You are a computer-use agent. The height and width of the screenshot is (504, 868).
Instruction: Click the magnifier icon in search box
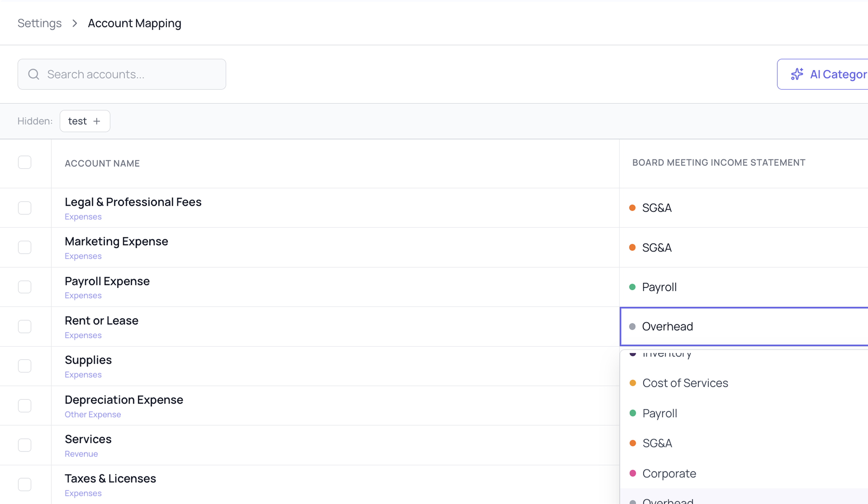coord(33,74)
